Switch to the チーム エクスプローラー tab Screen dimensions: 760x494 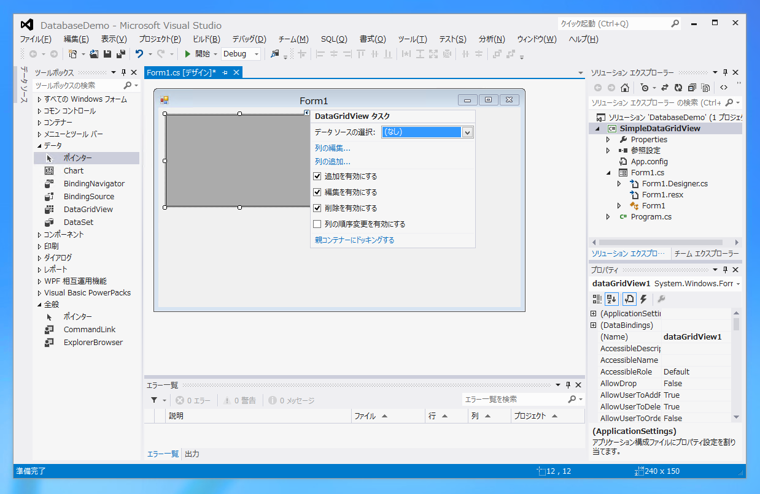(x=707, y=254)
